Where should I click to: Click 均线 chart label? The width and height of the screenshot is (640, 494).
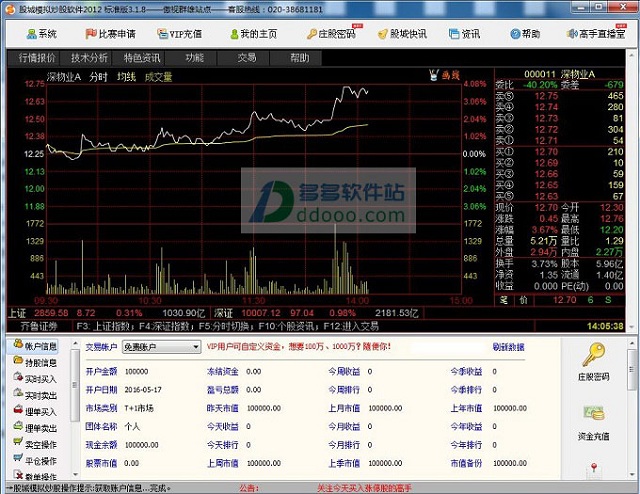click(x=126, y=77)
